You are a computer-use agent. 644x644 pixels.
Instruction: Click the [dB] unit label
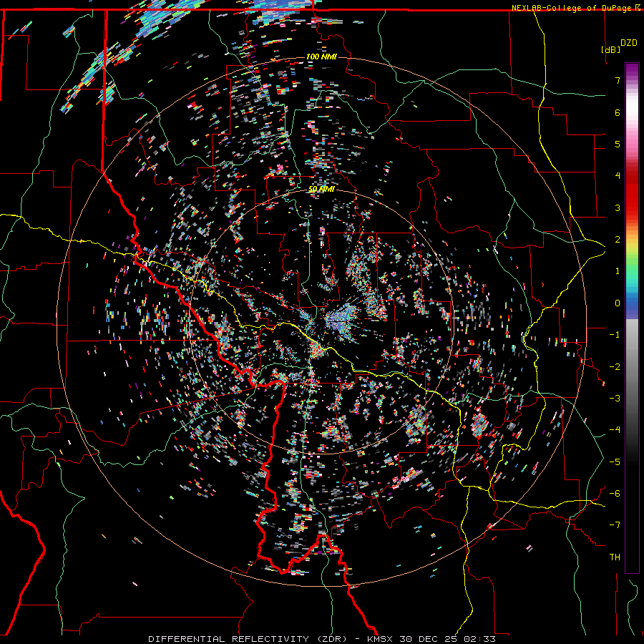(610, 49)
